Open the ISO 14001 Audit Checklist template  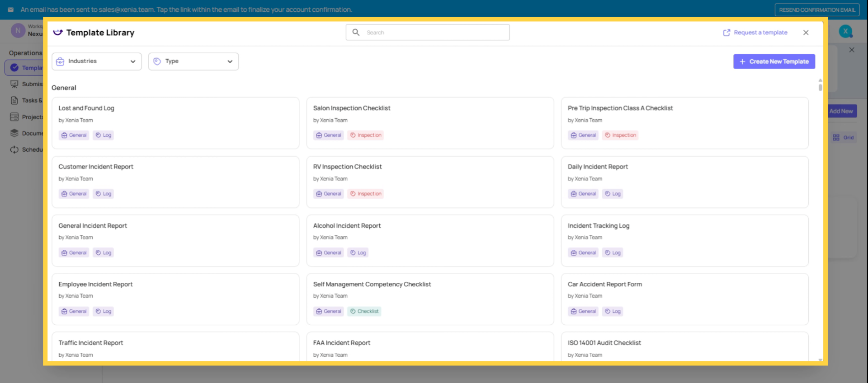click(x=684, y=346)
